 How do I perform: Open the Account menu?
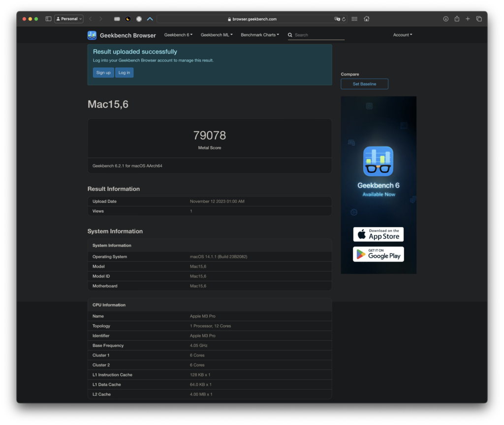coord(403,35)
